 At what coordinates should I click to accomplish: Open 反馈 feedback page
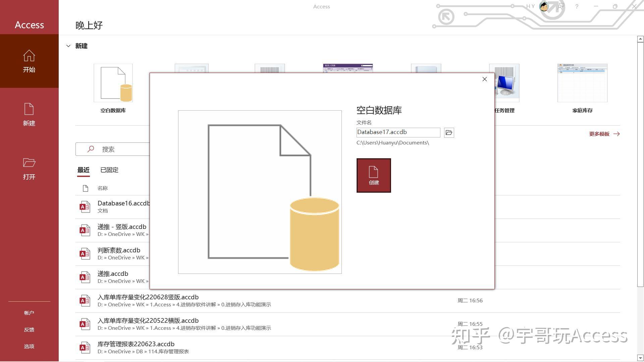[x=29, y=329]
